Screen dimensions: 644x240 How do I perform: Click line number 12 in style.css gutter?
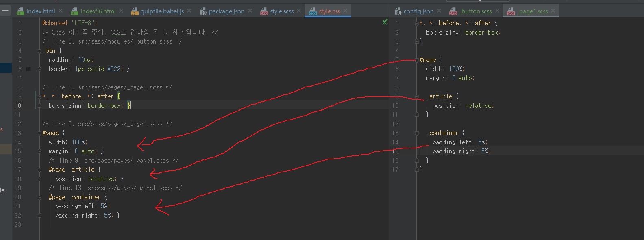(x=18, y=124)
